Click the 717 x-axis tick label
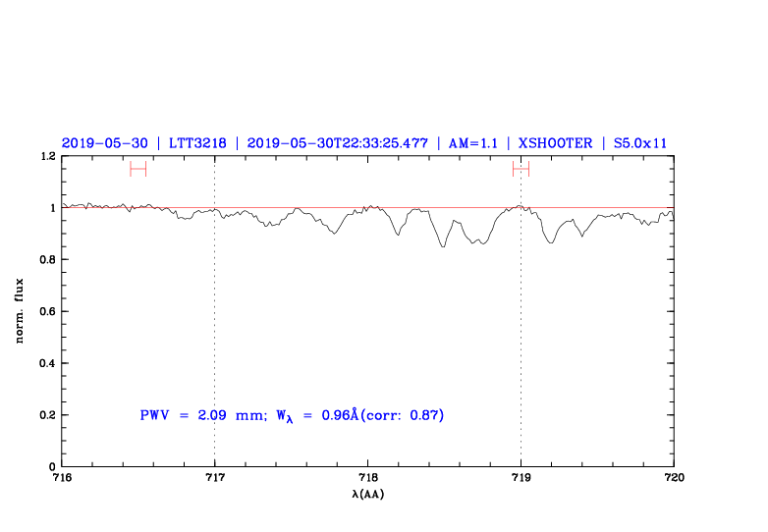 [x=214, y=478]
